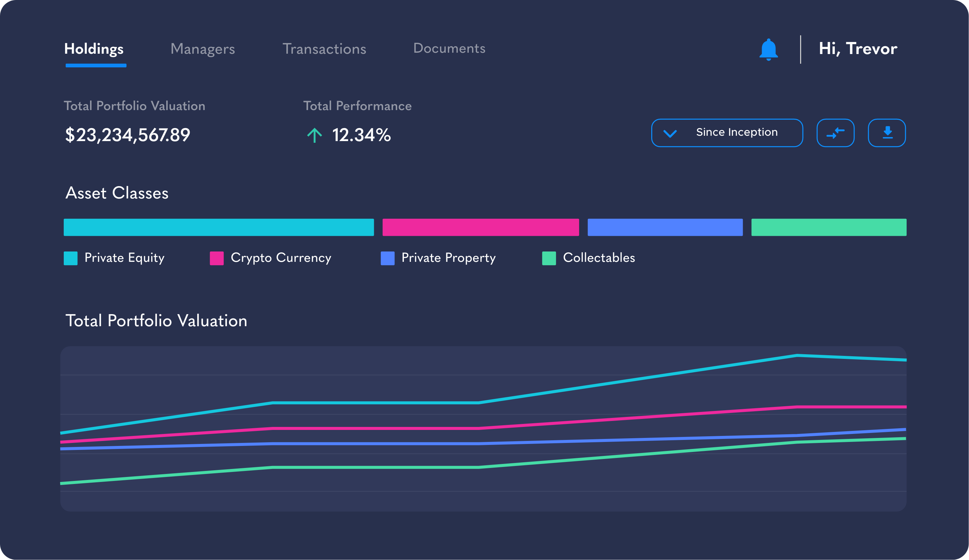Select the Managers navigation item
This screenshot has width=969, height=560.
(x=203, y=49)
